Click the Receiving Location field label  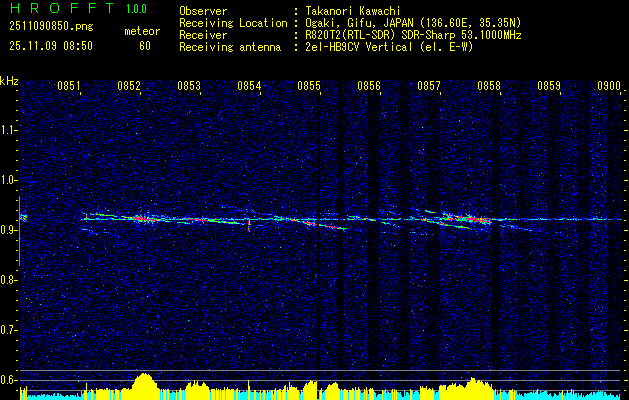233,23
